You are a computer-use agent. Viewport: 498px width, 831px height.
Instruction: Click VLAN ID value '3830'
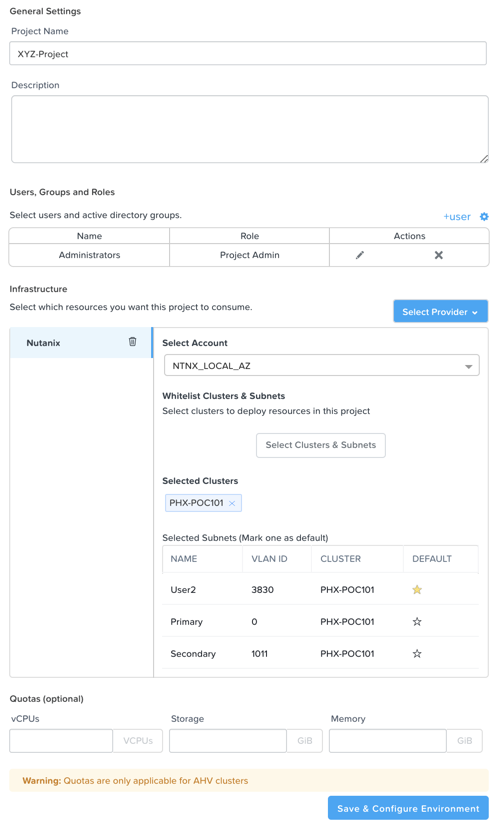click(262, 590)
